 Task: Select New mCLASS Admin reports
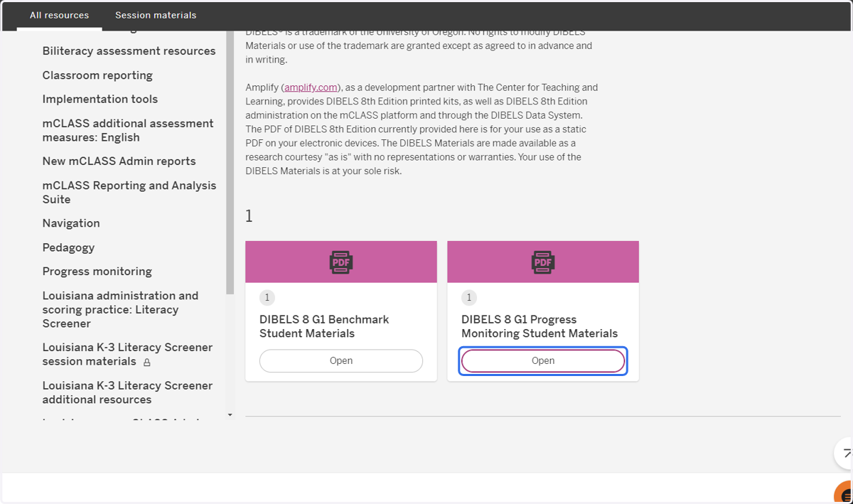[x=119, y=161]
